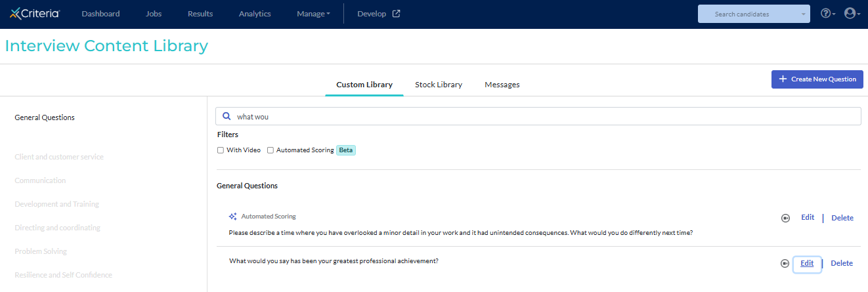Go to Dashboard
Screen dimensions: 868x292
[x=100, y=14]
